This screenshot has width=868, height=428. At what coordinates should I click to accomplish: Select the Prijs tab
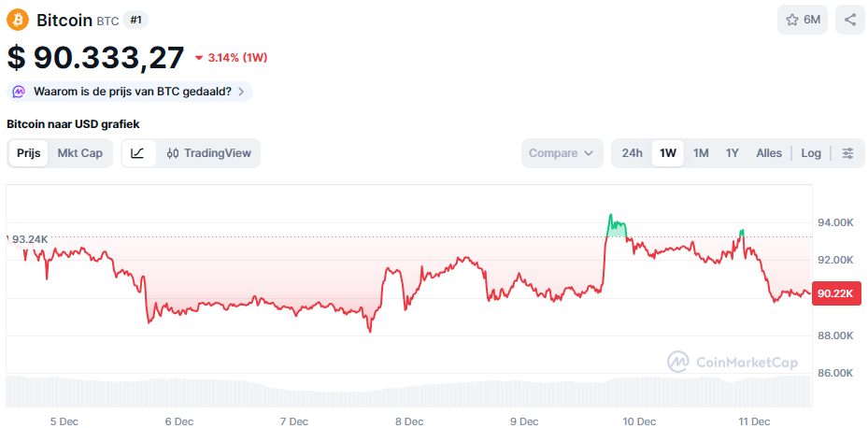[x=29, y=153]
